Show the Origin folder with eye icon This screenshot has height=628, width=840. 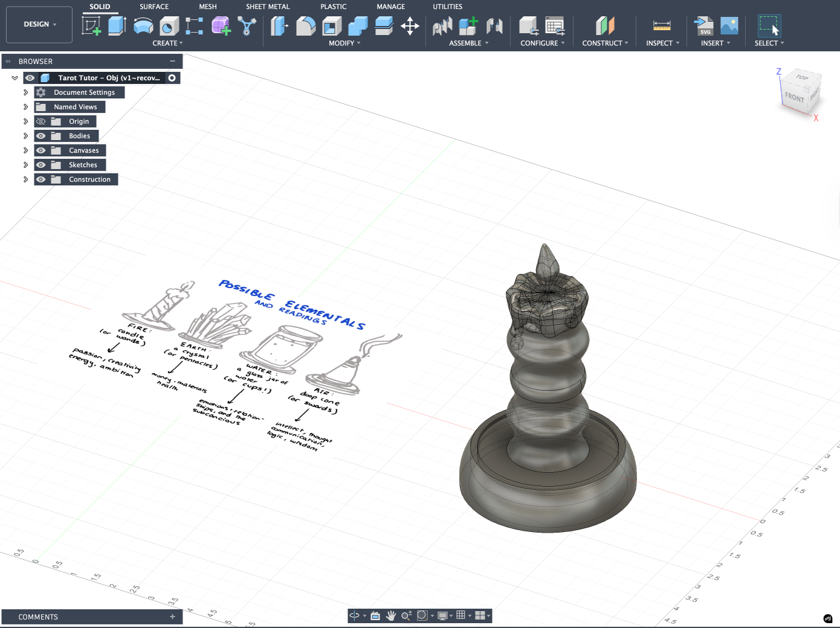(x=41, y=121)
